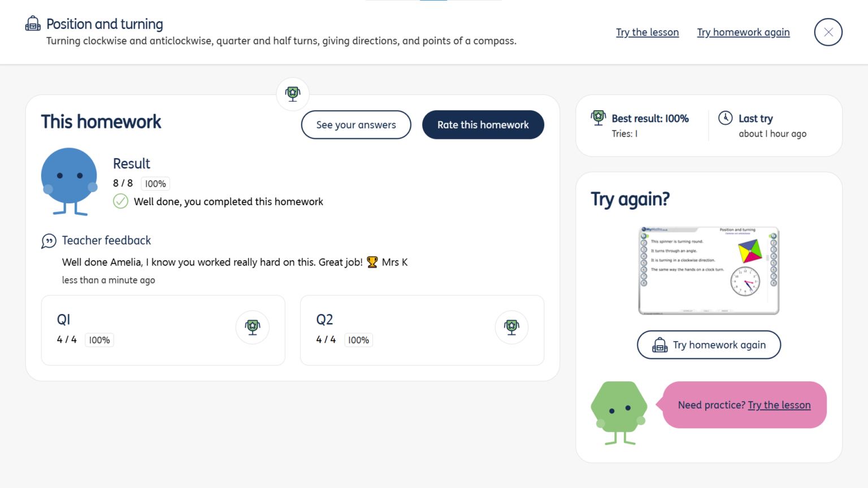Click the trophy badge above This homework
This screenshot has height=488, width=868.
coord(293,94)
